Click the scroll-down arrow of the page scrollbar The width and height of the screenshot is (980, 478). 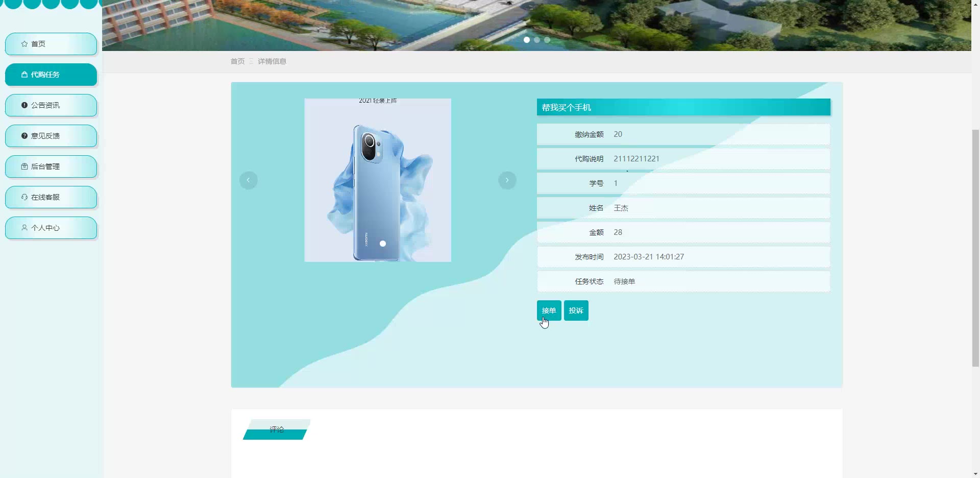[975, 474]
